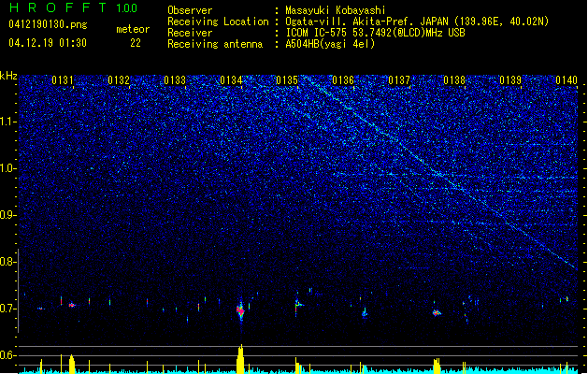Click receiver text ICOM IC-575 53.7492 MHz
Viewport: 588px width, 374px height.
click(x=375, y=33)
